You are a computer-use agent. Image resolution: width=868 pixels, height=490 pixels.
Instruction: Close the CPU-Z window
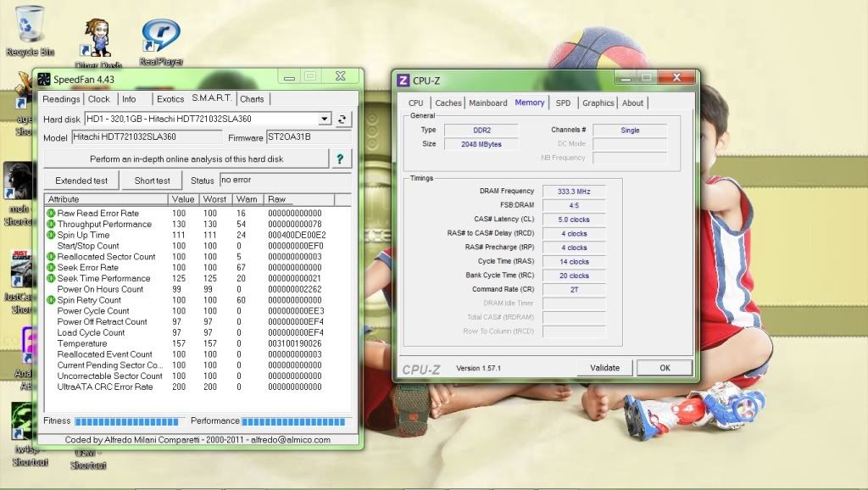click(x=676, y=77)
